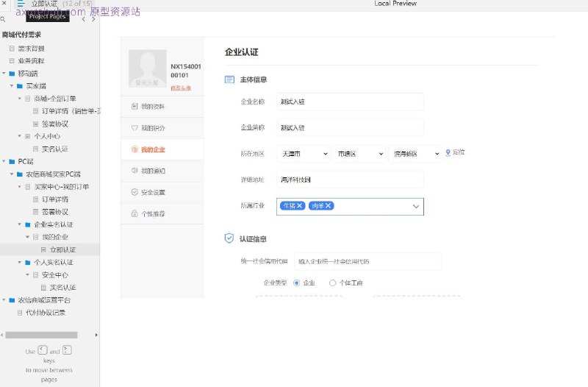Collapse the 买家端 folder
Viewport: 588px width, 387px height.
(x=12, y=86)
